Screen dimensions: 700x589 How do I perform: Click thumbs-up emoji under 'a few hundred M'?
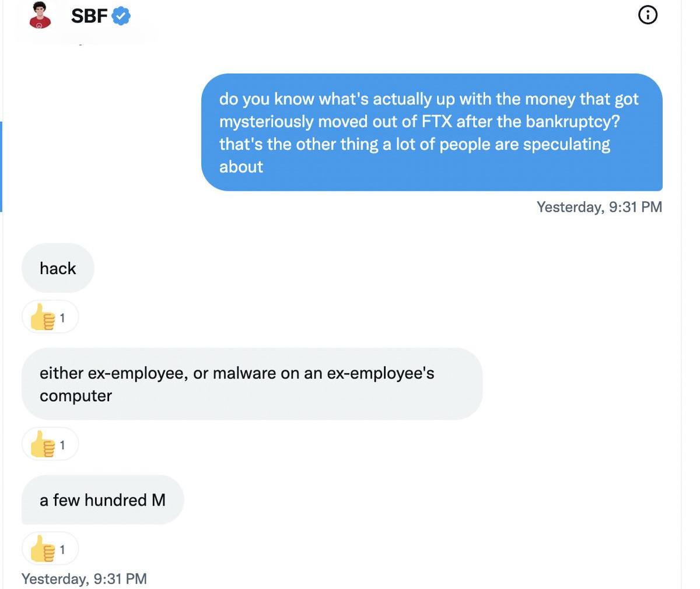43,549
